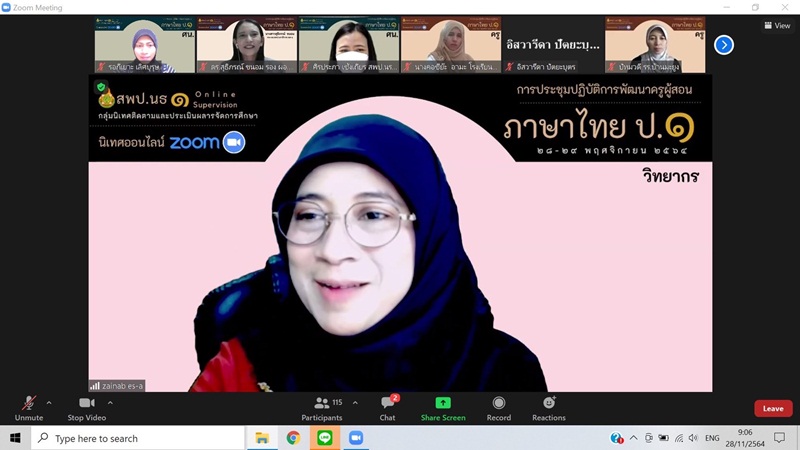Select the first participant video thumbnail
This screenshot has height=450, width=800.
pos(144,46)
